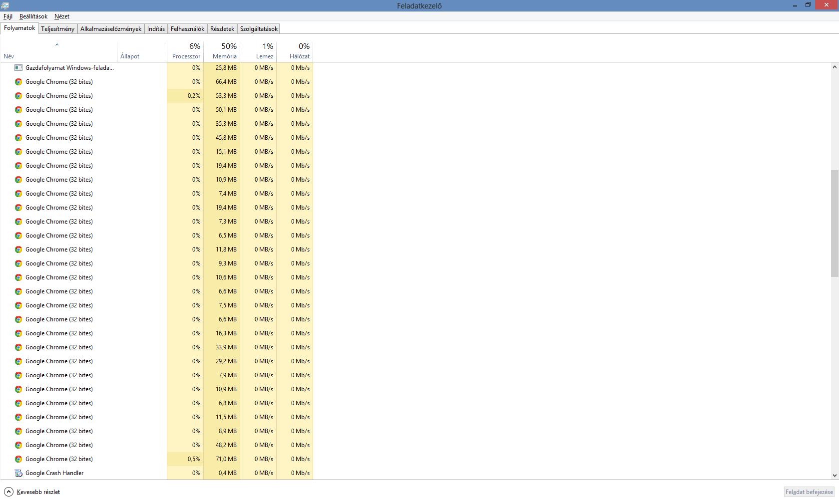Select the Folyamatok tab
The height and width of the screenshot is (504, 839).
pos(19,28)
